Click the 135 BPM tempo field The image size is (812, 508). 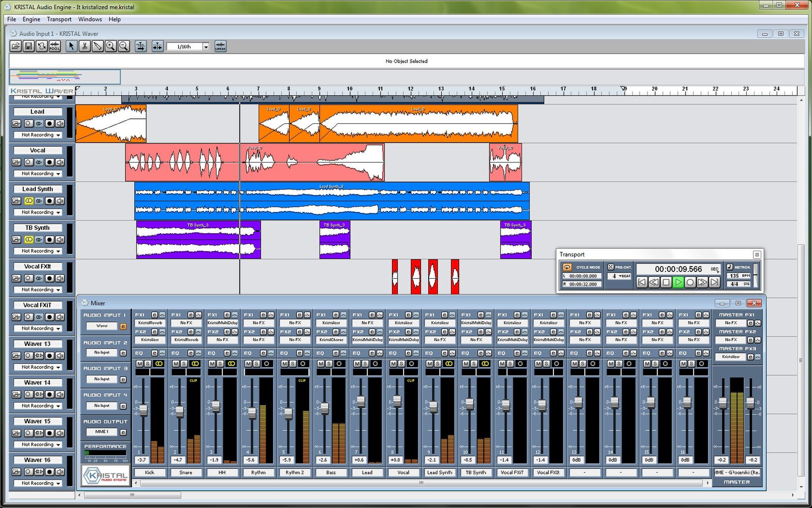tap(738, 276)
